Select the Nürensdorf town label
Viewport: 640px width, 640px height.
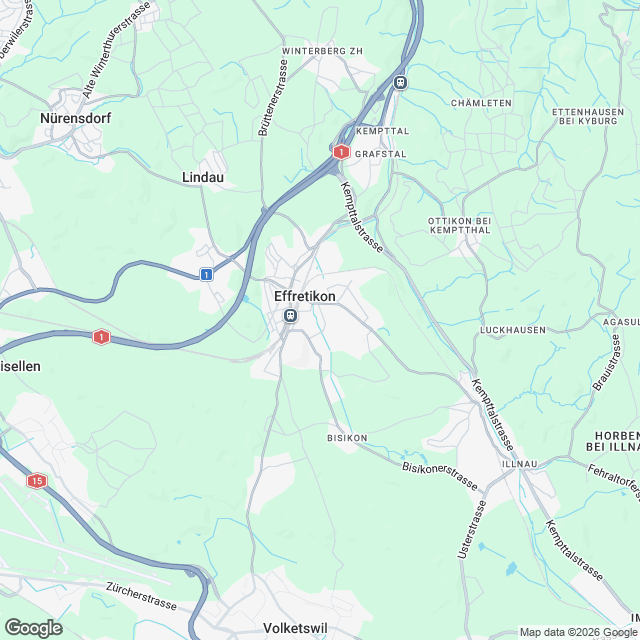[76, 118]
